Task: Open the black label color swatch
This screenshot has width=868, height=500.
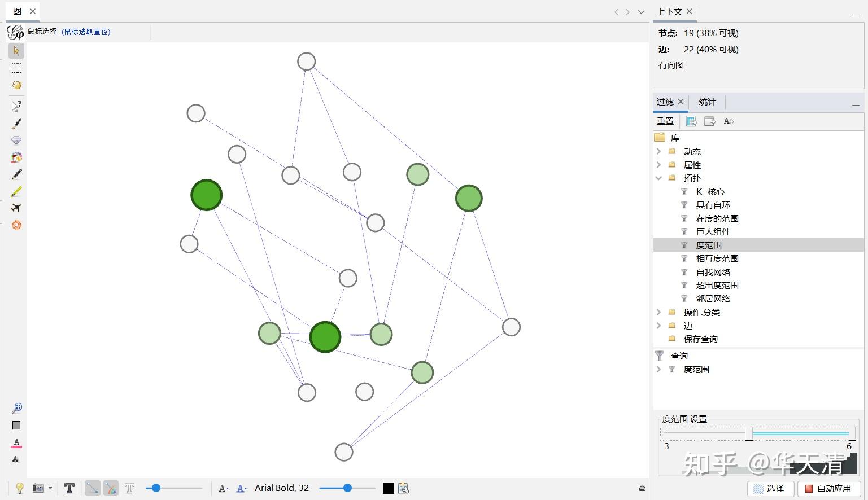Action: pyautogui.click(x=389, y=488)
